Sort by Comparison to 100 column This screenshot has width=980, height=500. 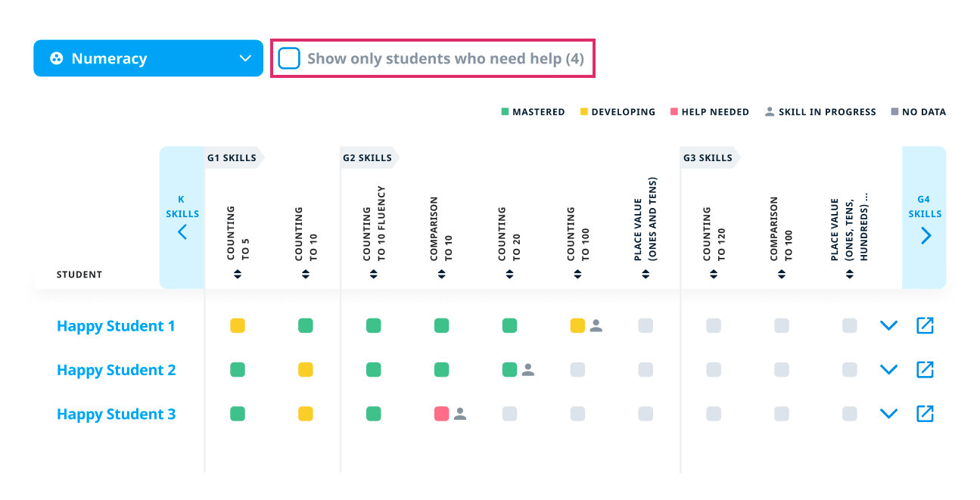click(x=782, y=275)
